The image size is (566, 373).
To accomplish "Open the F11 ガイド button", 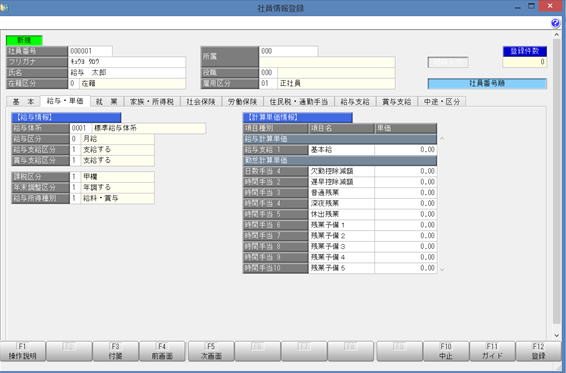I will pyautogui.click(x=492, y=351).
